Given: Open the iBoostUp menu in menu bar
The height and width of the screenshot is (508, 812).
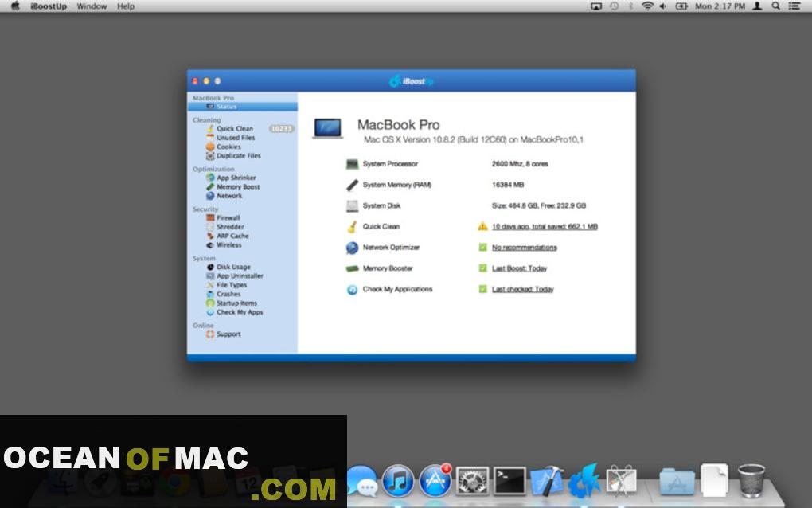Looking at the screenshot, I should (x=48, y=6).
